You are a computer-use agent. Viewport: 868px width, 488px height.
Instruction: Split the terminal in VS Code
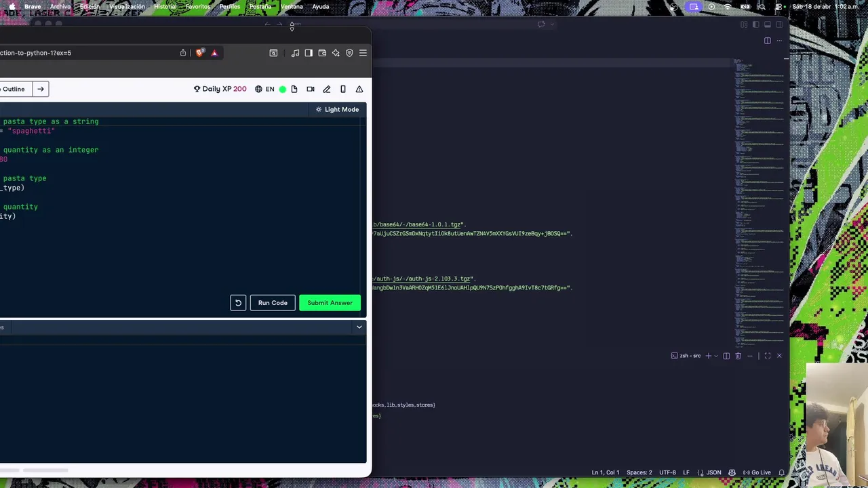pyautogui.click(x=726, y=356)
